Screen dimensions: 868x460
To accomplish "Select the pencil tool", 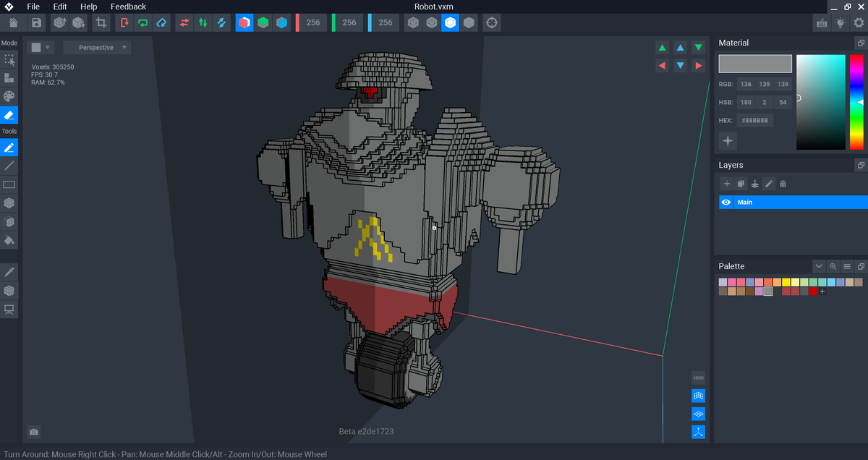I will click(9, 148).
